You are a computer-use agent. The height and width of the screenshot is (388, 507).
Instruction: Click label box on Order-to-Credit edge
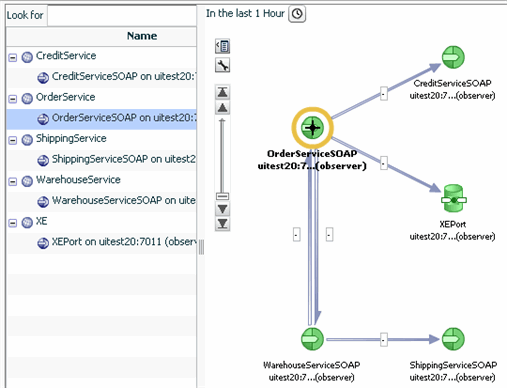[384, 94]
